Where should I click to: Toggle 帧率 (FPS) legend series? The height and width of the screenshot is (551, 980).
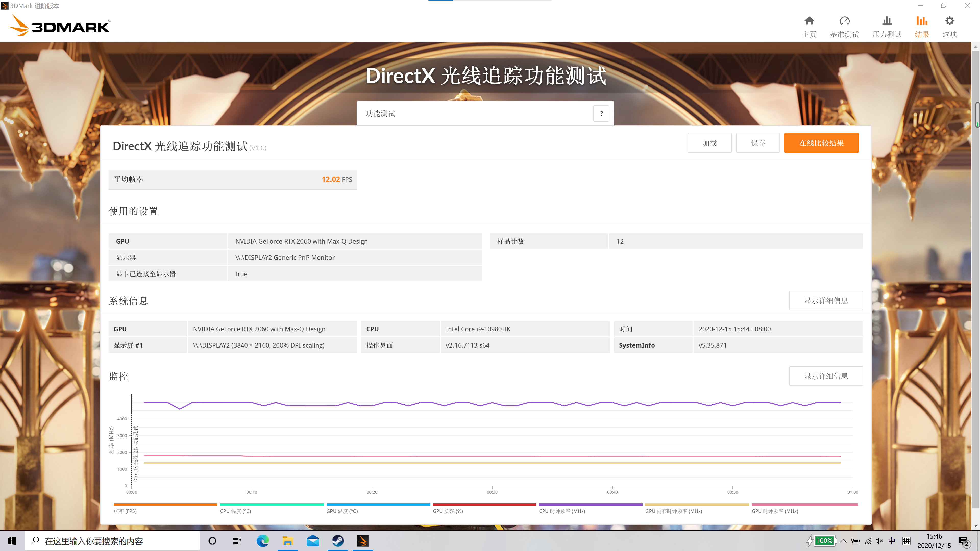click(165, 508)
